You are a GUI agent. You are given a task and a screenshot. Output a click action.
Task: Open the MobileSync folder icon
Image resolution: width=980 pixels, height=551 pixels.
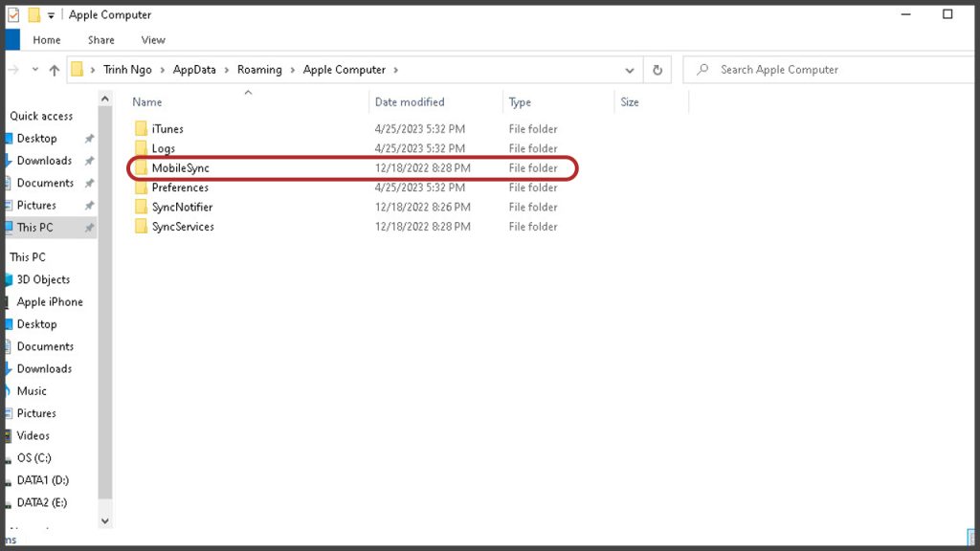point(141,168)
